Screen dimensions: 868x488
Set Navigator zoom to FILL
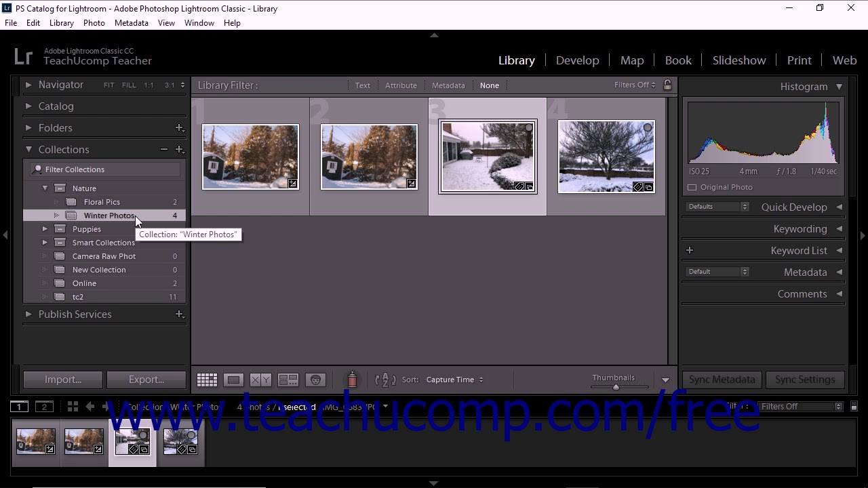tap(129, 85)
